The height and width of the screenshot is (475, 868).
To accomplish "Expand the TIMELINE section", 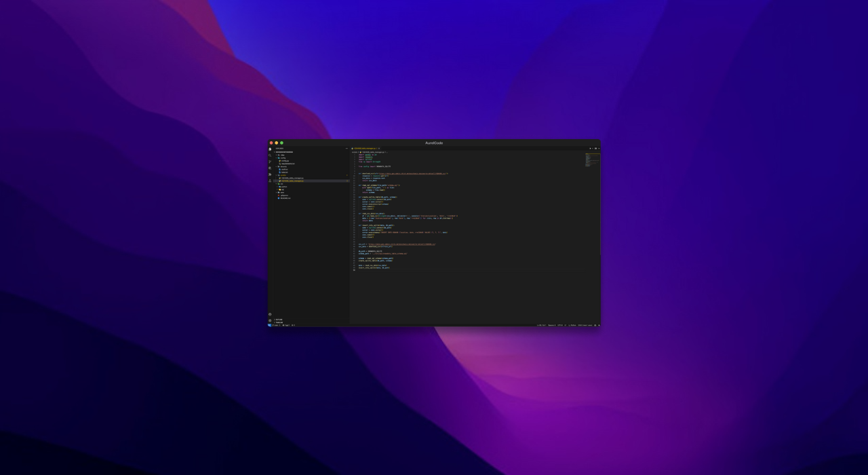I will [279, 322].
